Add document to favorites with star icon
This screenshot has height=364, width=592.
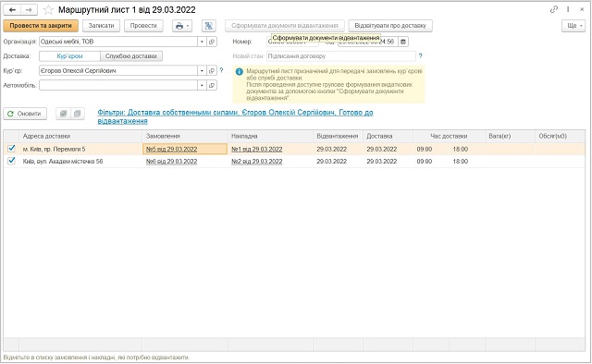click(48, 10)
